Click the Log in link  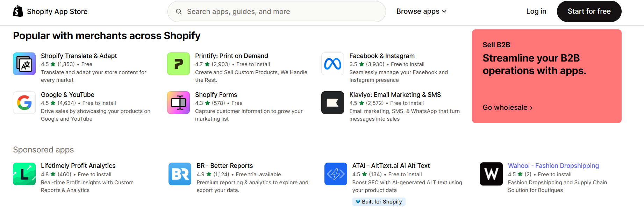pos(536,11)
